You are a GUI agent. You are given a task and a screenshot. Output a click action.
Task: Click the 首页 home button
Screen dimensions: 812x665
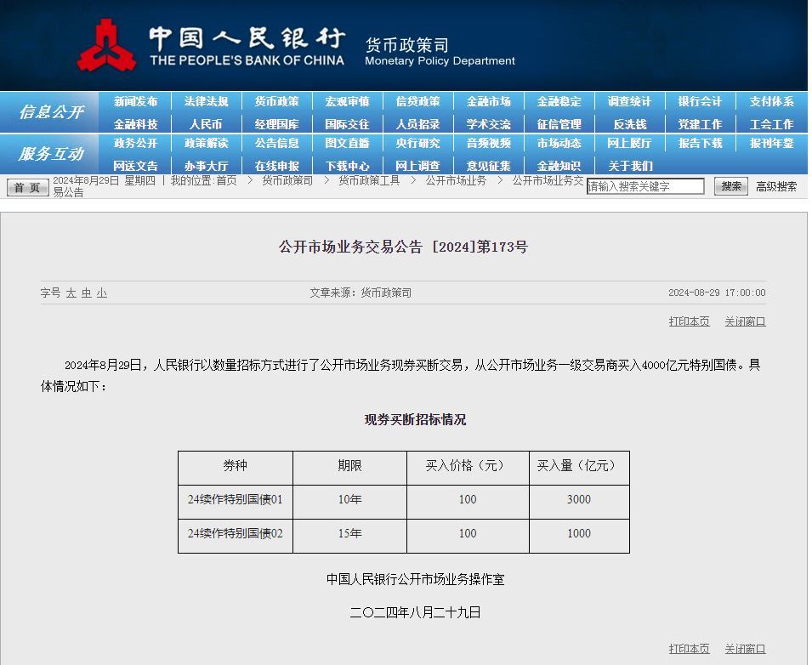tap(27, 187)
